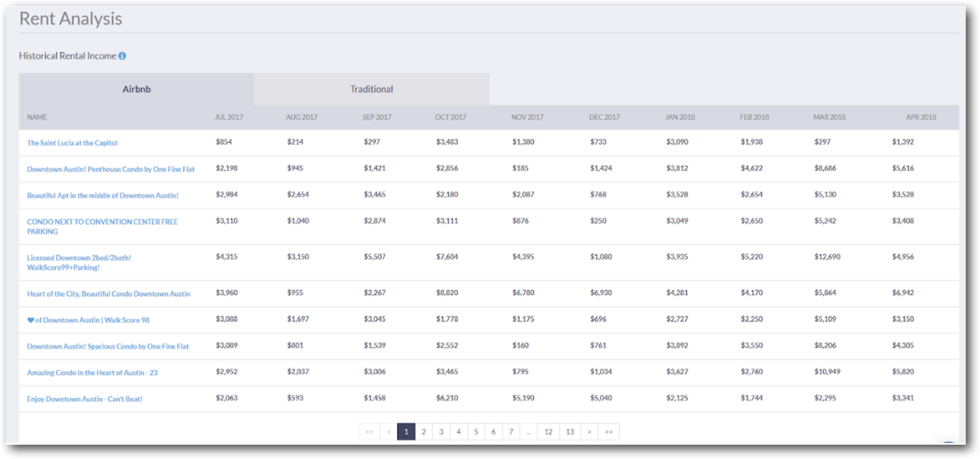
Task: Click the AUG 2017 column header
Action: (302, 117)
